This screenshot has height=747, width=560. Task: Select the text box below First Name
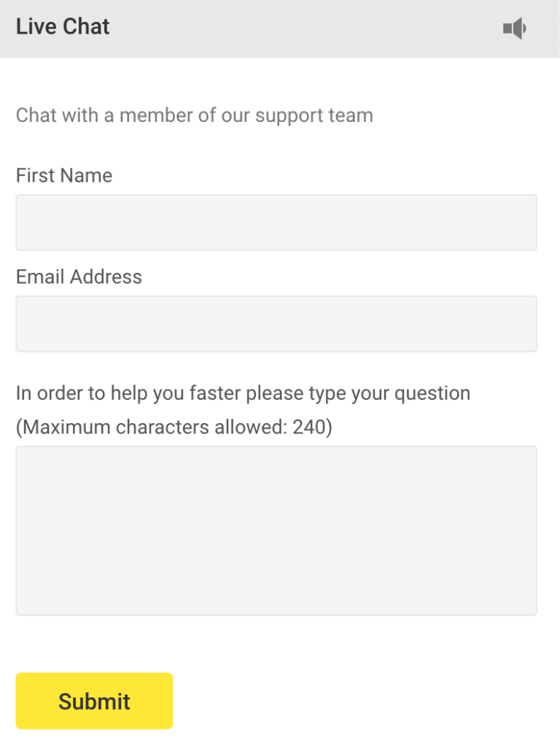coord(276,222)
